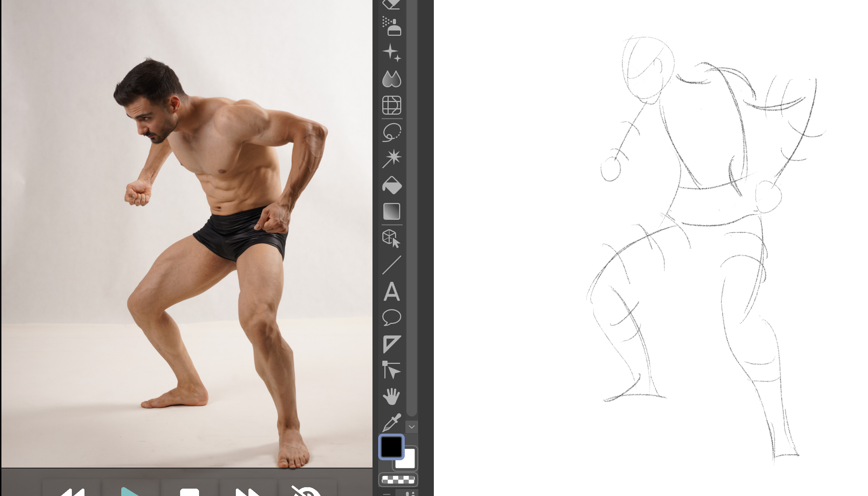Select the Hand move-canvas tool
This screenshot has height=496, width=868.
[x=391, y=397]
